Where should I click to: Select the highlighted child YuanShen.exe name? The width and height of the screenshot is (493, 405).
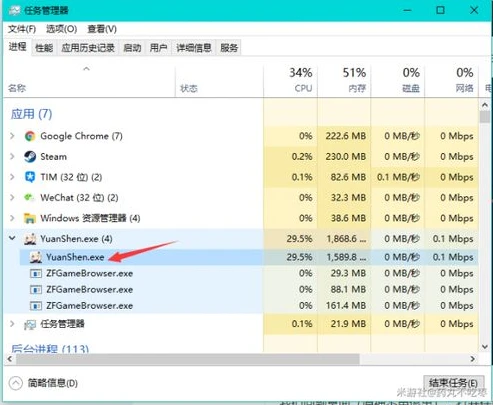[x=75, y=257]
